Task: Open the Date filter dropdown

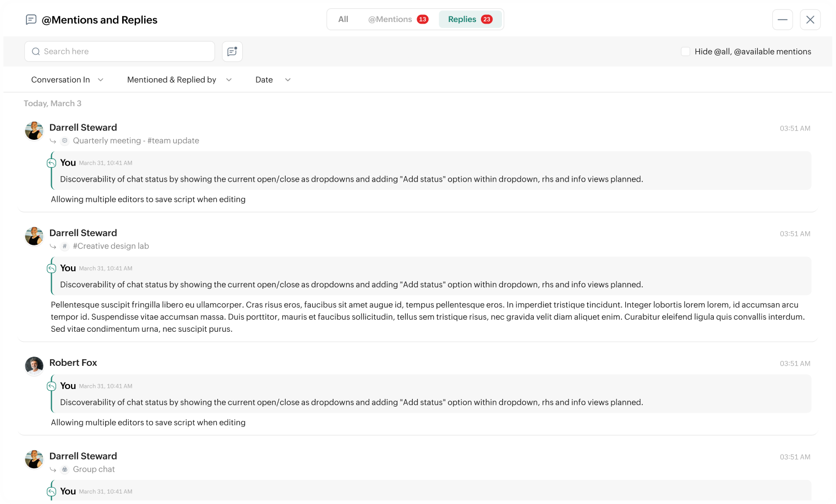Action: [273, 80]
